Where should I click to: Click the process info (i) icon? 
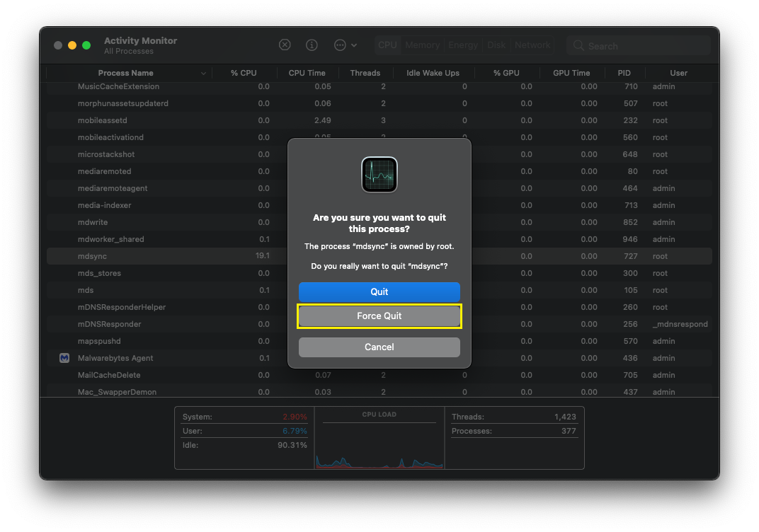tap(312, 45)
